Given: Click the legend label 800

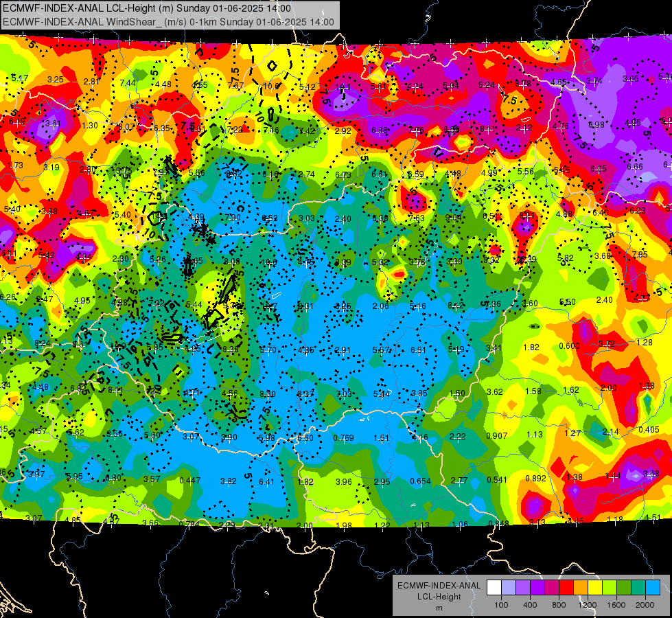Looking at the screenshot, I should point(559,605).
